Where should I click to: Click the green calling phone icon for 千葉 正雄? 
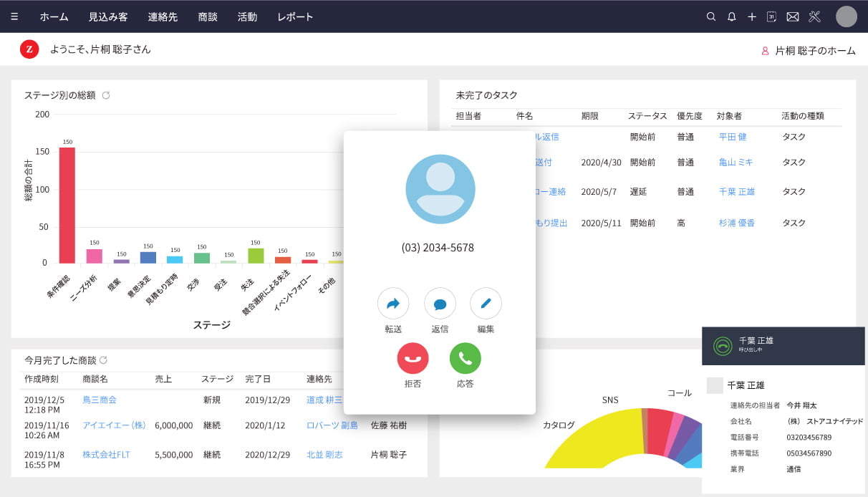pos(723,346)
